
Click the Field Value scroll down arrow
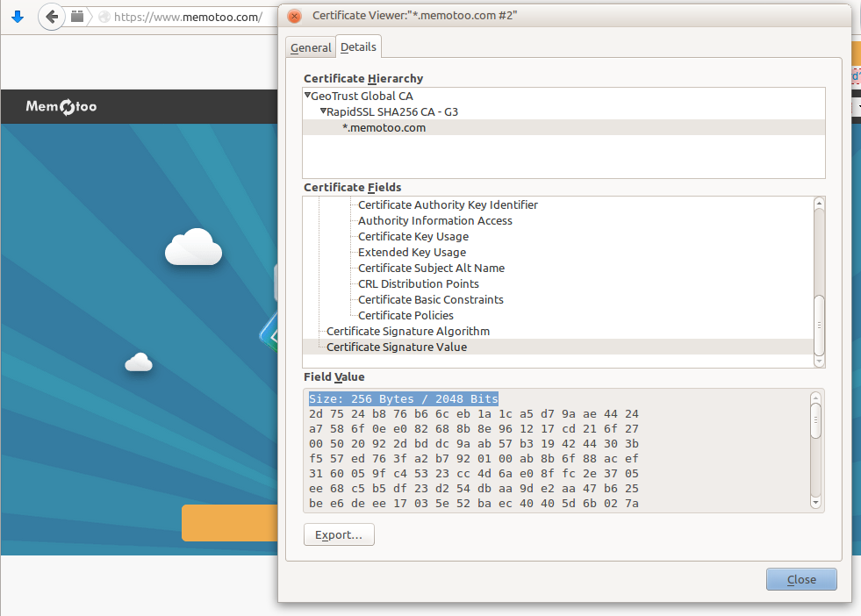pyautogui.click(x=815, y=502)
